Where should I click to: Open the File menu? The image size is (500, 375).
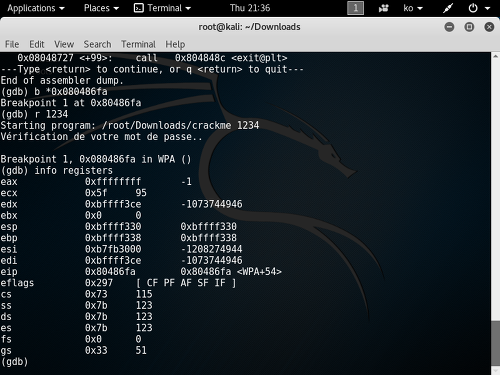[12, 44]
